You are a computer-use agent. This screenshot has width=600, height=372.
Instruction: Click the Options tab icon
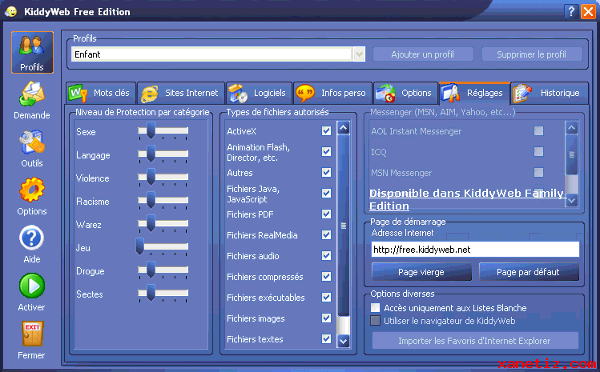point(386,93)
